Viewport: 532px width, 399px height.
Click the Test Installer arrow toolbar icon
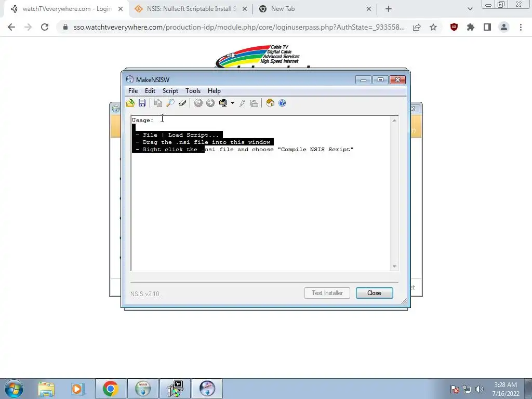[210, 103]
